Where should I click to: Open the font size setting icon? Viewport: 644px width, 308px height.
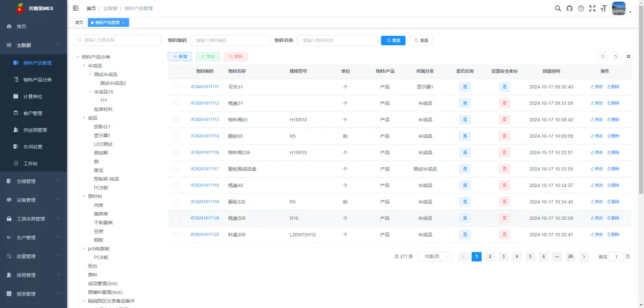tap(603, 8)
